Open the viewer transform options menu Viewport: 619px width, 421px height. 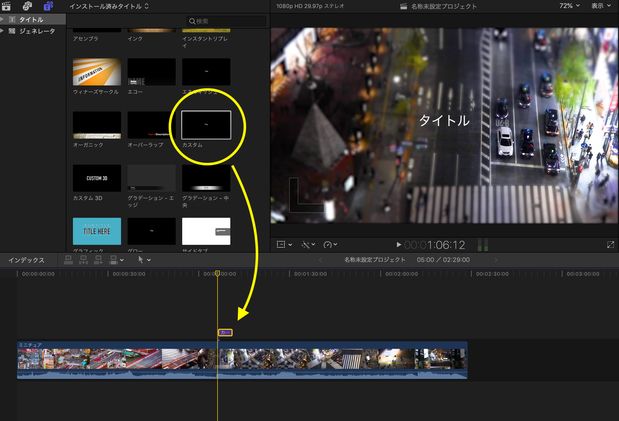tap(284, 245)
